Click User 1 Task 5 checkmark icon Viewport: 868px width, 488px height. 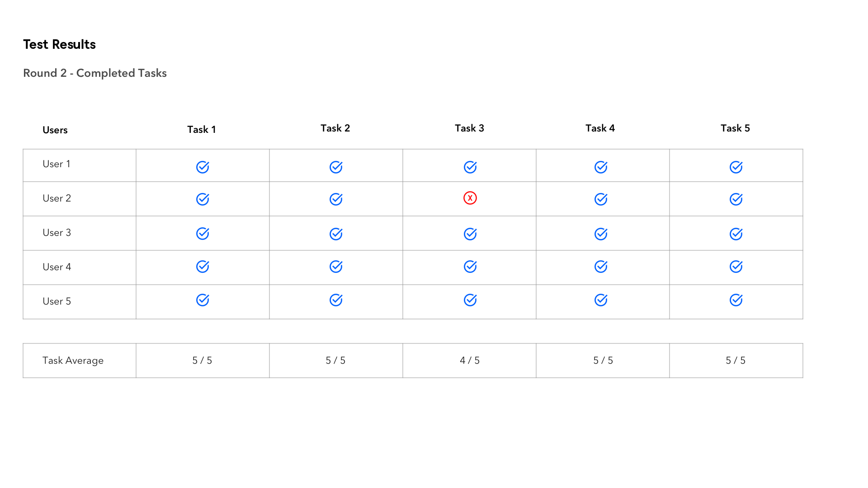pyautogui.click(x=736, y=167)
